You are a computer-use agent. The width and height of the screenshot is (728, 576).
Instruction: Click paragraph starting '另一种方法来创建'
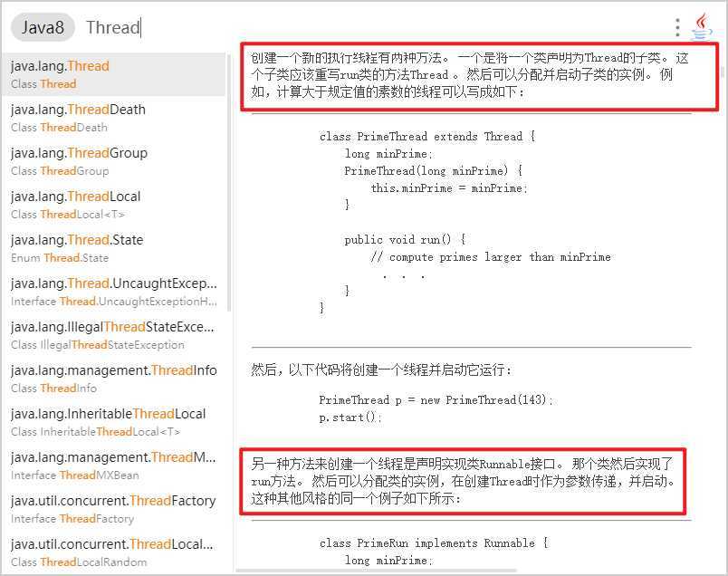tap(464, 481)
